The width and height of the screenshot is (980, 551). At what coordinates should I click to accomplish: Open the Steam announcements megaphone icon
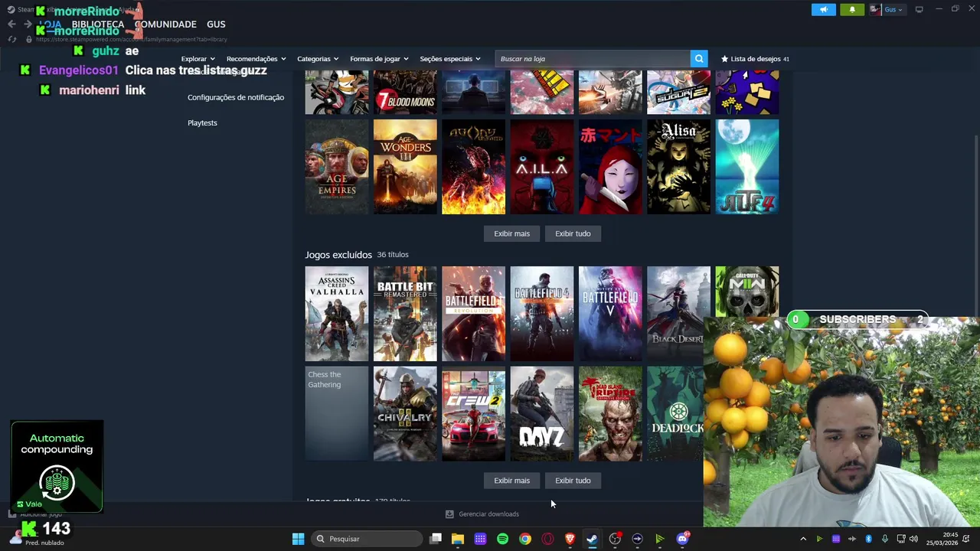click(823, 9)
